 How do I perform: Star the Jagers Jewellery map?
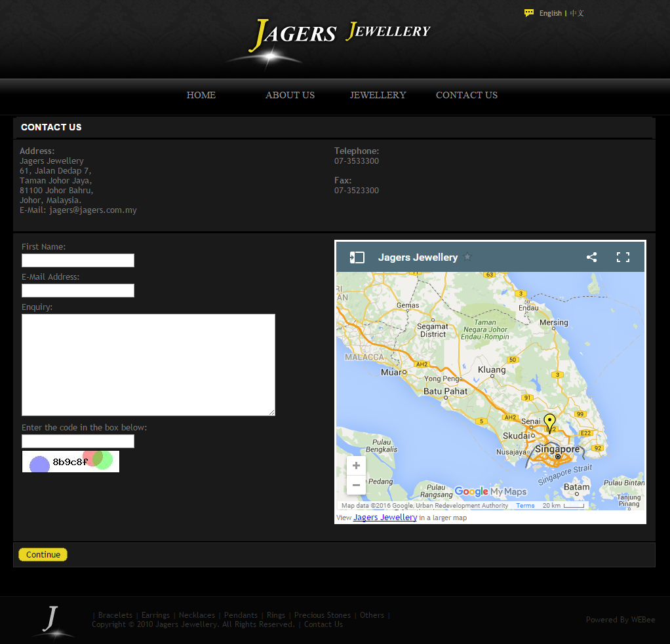pos(467,257)
